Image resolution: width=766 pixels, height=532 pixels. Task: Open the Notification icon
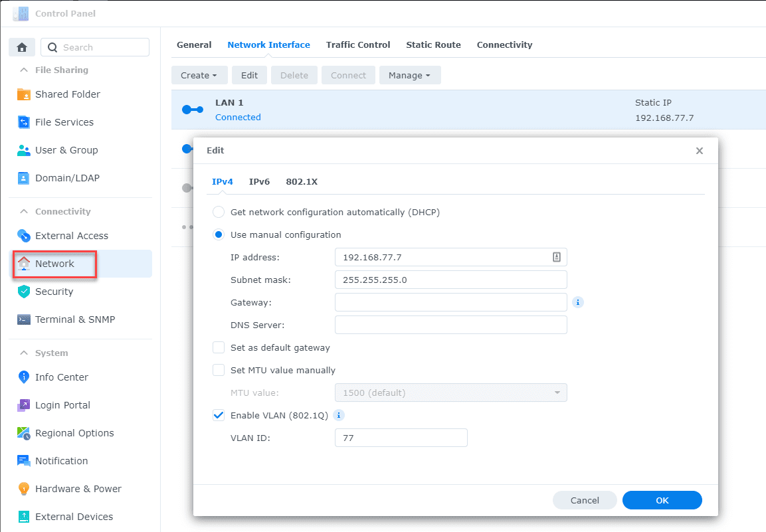click(23, 461)
